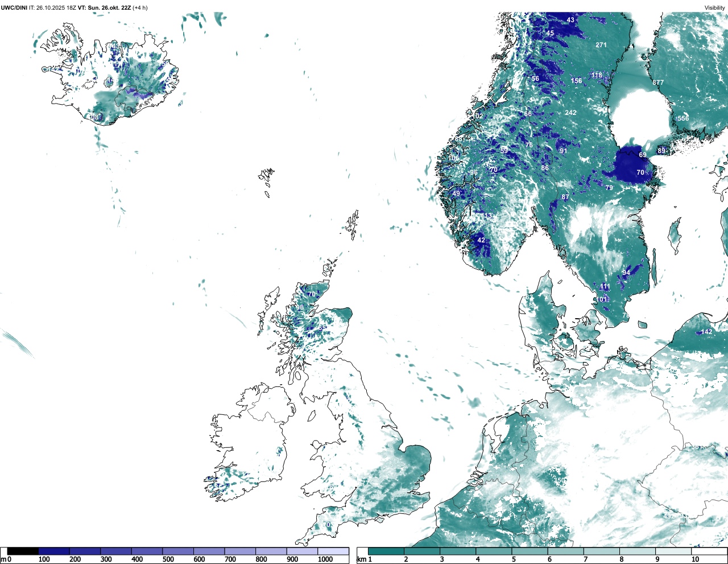Click the '142' value near the Baltic coast
Screen dimensions: 728x564
706,332
